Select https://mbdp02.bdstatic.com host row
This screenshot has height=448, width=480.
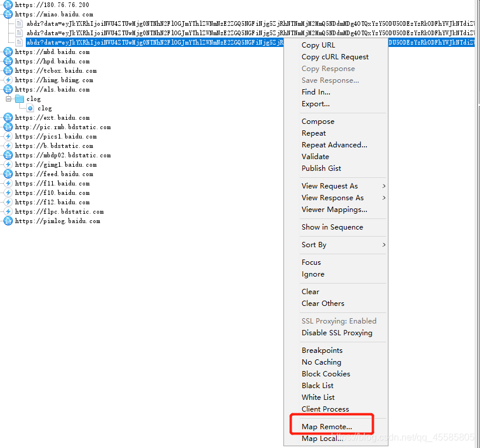click(x=63, y=155)
